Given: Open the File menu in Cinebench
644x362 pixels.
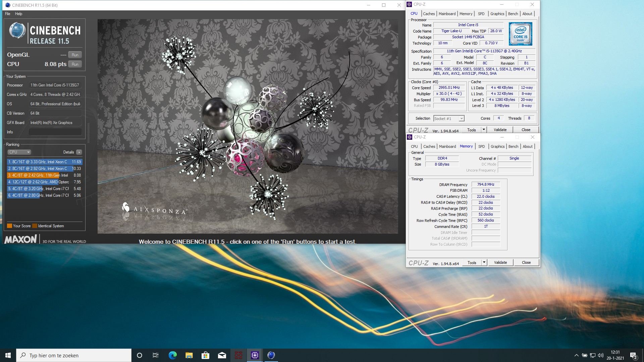Looking at the screenshot, I should coord(8,14).
